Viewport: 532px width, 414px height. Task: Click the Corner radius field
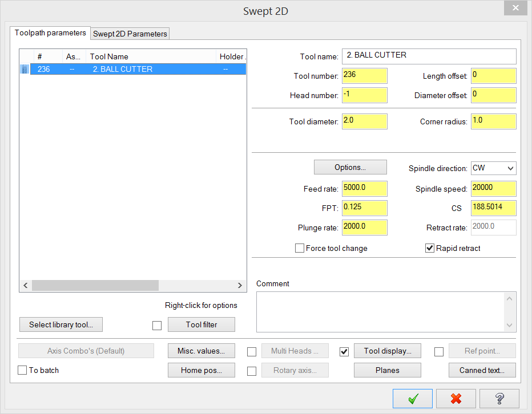pos(494,121)
